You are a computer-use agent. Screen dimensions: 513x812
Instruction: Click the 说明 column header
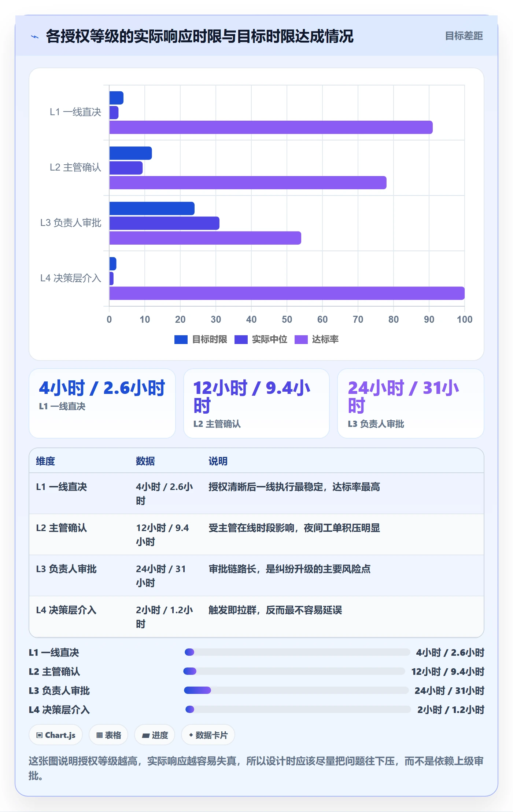point(218,461)
